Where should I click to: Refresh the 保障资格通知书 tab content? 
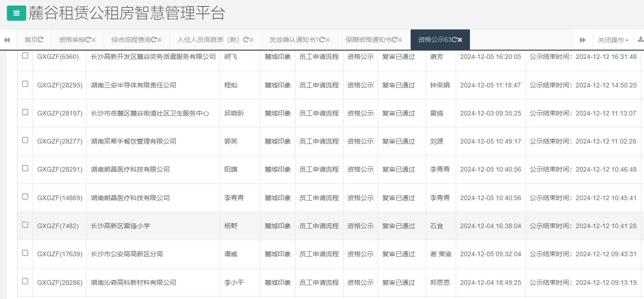tap(395, 40)
